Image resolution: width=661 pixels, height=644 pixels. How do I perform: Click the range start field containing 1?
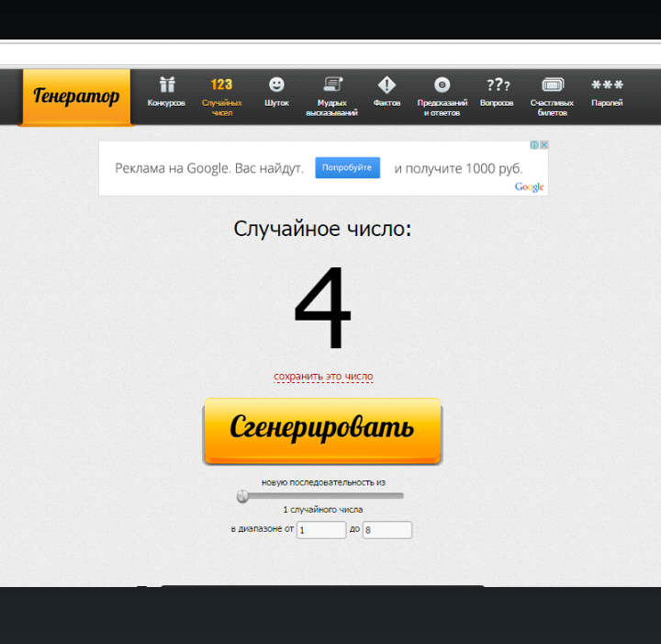pos(321,530)
